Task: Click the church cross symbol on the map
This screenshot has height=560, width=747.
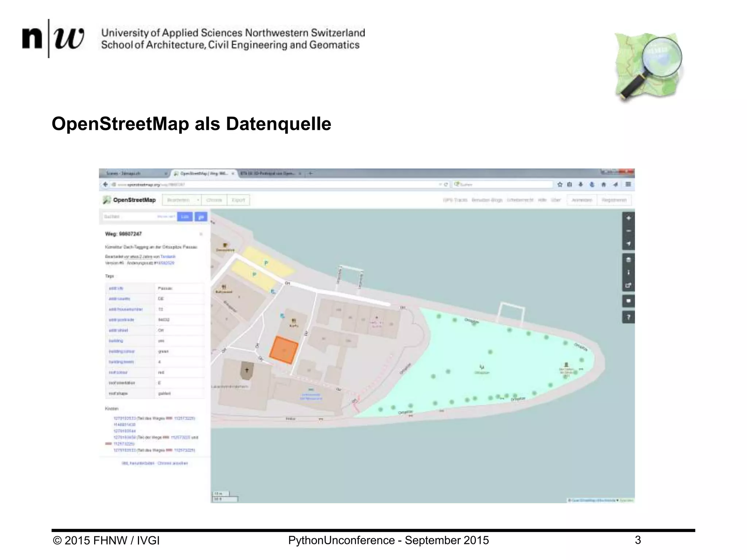Action: pos(247,371)
